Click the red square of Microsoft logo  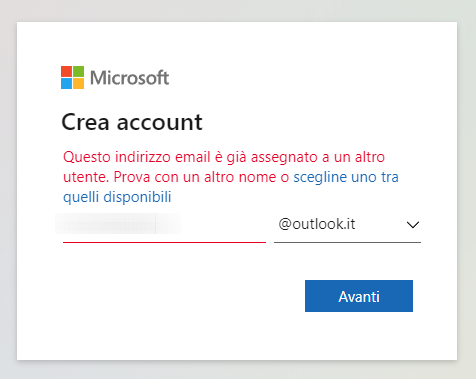66,71
